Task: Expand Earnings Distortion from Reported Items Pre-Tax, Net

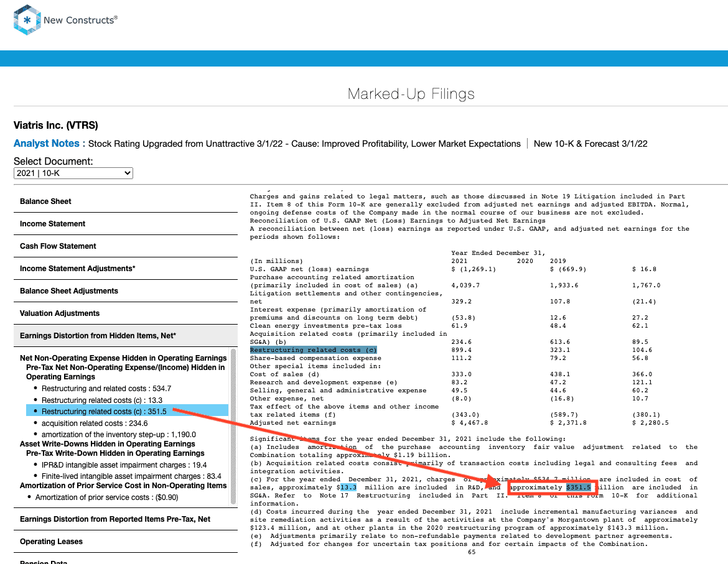Action: click(125, 519)
